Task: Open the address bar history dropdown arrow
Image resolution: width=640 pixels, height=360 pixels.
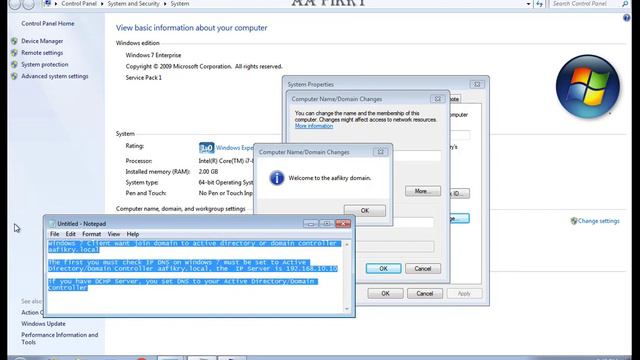Action: [528, 4]
